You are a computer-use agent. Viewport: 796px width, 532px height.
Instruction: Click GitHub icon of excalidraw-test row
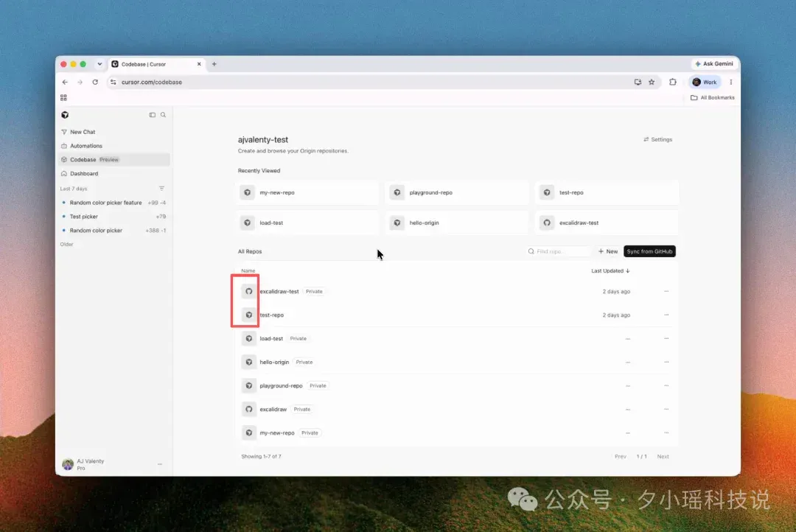point(249,291)
